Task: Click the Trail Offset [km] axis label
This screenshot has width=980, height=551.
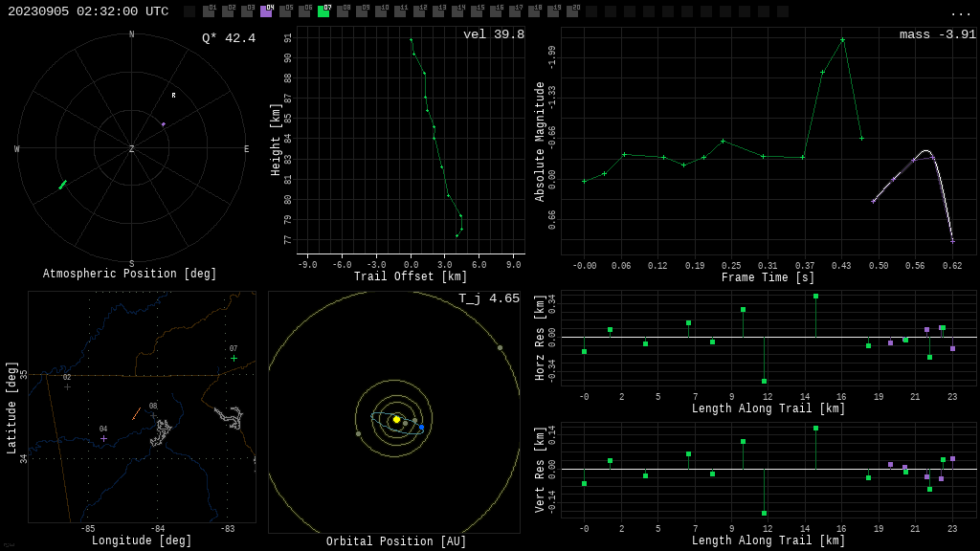Action: (x=410, y=276)
